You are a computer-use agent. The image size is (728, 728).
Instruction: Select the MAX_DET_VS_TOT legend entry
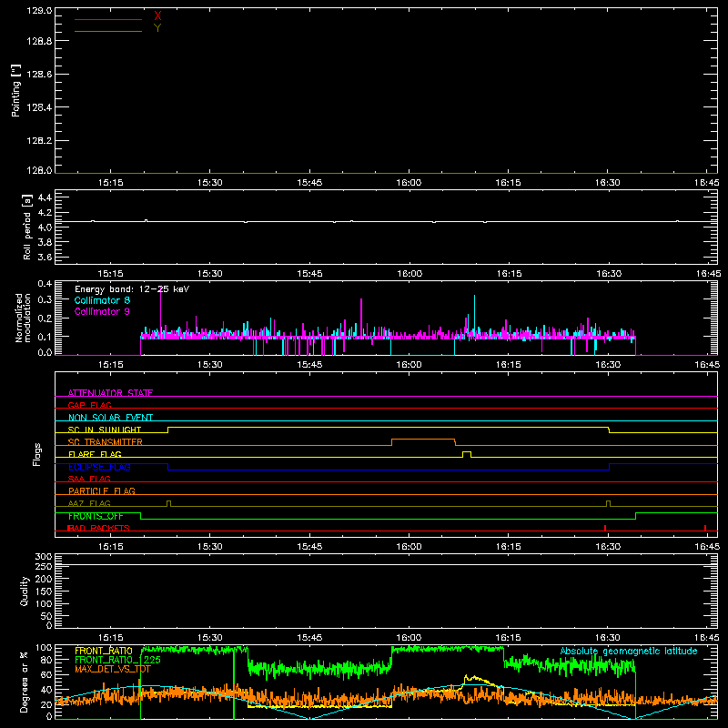(113, 669)
